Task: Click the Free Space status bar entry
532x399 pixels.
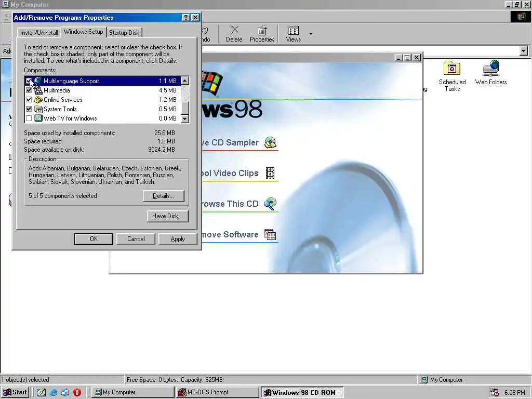Action: pyautogui.click(x=271, y=380)
